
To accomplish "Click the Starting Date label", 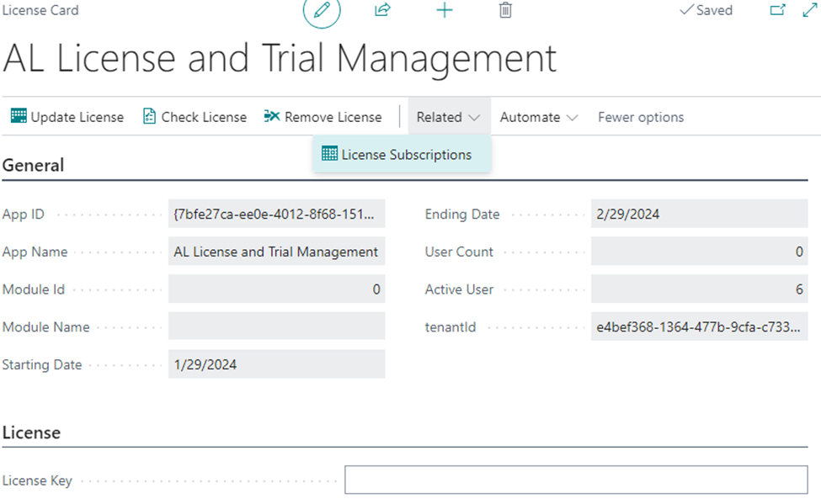I will [42, 365].
